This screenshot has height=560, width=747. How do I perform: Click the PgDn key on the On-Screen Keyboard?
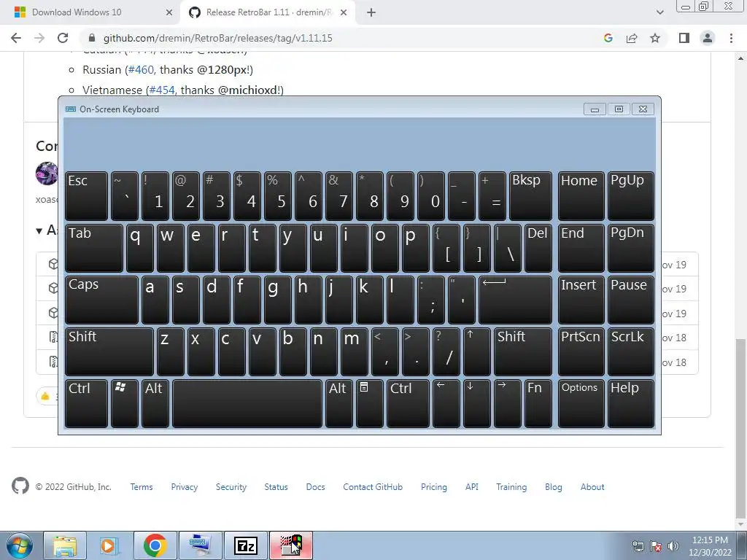(631, 248)
